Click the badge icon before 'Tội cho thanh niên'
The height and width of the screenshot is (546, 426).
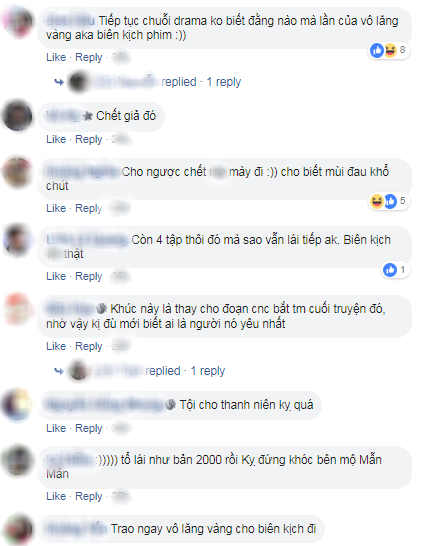coord(170,405)
